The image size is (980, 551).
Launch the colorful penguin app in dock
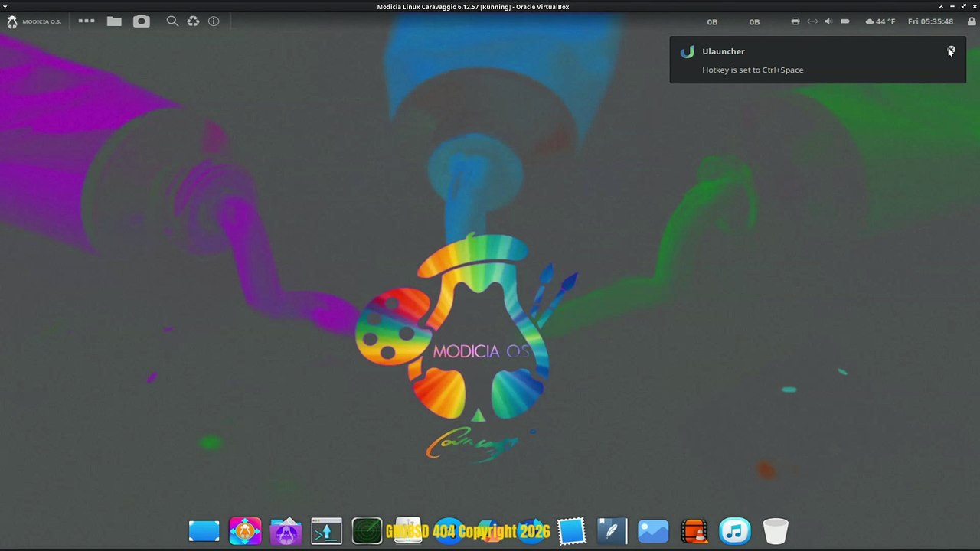[x=245, y=531]
